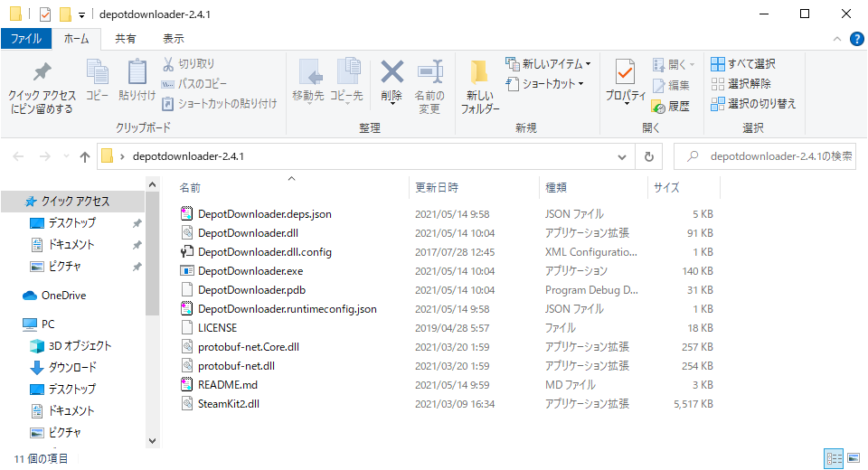Image resolution: width=868 pixels, height=470 pixels.
Task: Switch to Share (共有) ribbon tab
Action: tap(126, 39)
